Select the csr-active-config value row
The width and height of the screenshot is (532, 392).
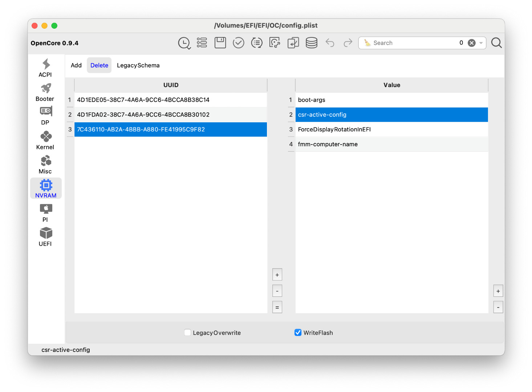(391, 115)
